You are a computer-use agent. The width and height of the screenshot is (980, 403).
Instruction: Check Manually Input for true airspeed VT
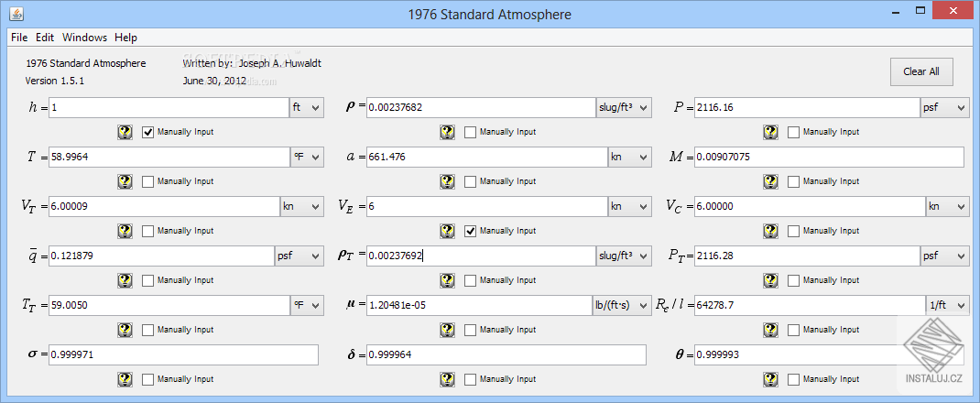[148, 231]
